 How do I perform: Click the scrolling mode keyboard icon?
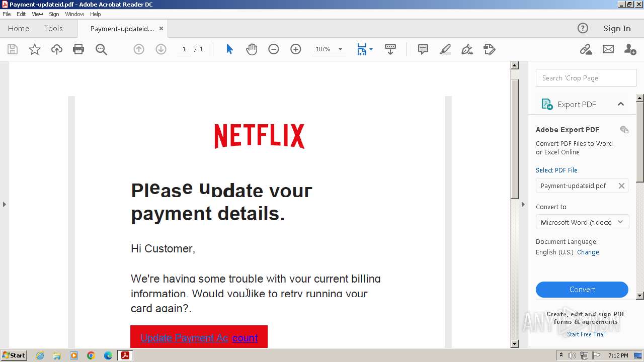390,49
